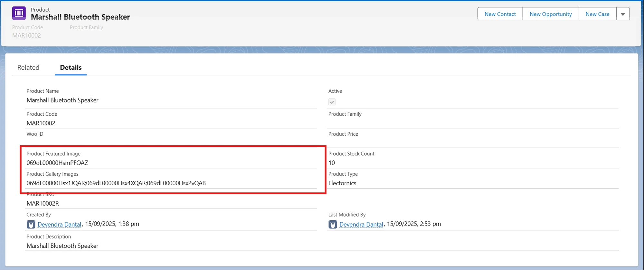Click the Created date 15/09/2025, 1:38 pm

coord(112,224)
